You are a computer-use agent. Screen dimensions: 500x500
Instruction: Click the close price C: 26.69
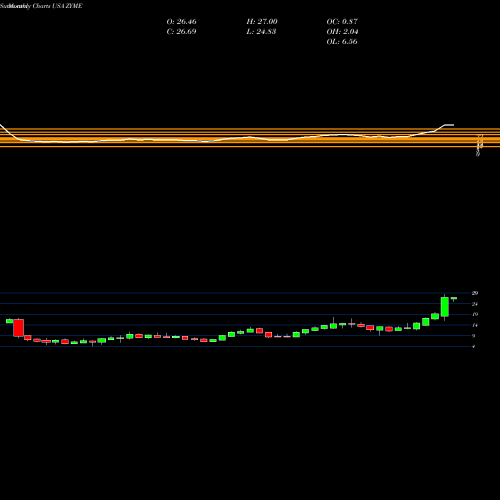click(x=181, y=32)
